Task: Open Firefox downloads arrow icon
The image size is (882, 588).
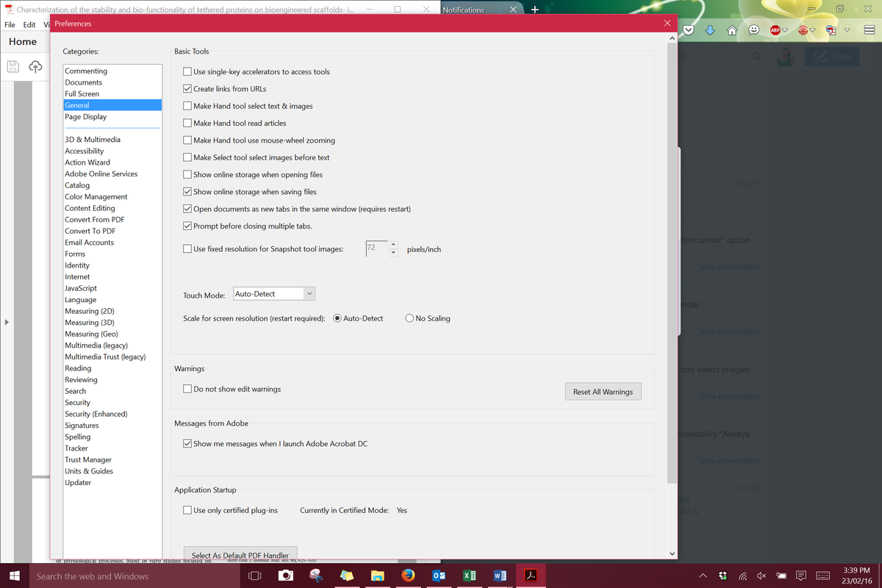Action: [x=710, y=31]
